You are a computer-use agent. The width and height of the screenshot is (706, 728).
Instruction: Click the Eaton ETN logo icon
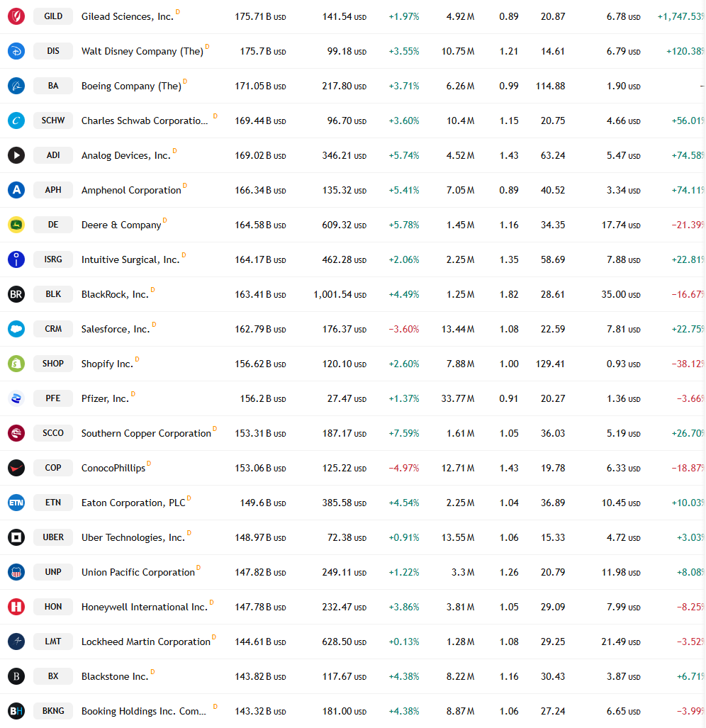pos(16,503)
